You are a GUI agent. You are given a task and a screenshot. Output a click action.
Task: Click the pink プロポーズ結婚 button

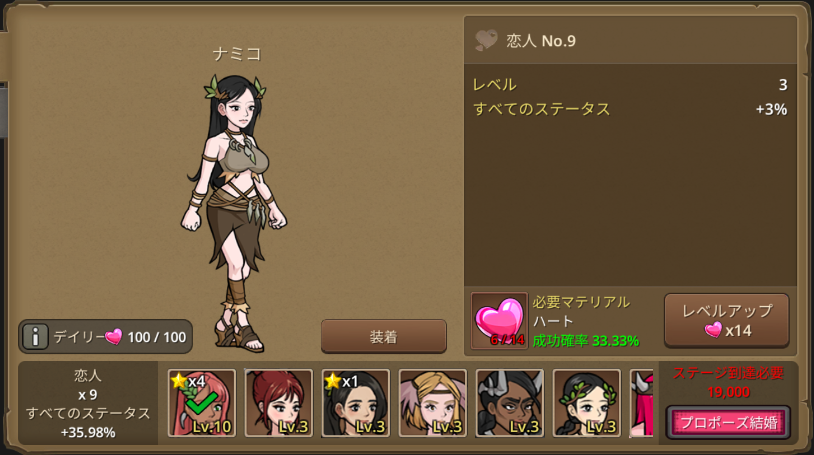[x=728, y=422]
